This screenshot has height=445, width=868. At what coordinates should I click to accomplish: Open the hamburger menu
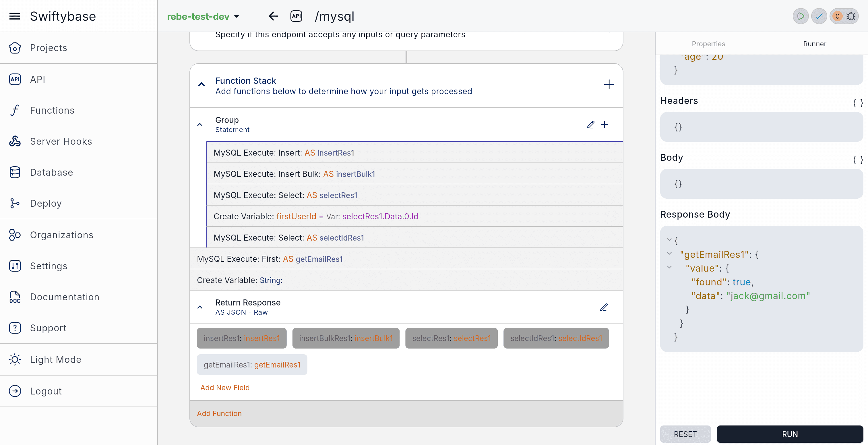tap(14, 16)
